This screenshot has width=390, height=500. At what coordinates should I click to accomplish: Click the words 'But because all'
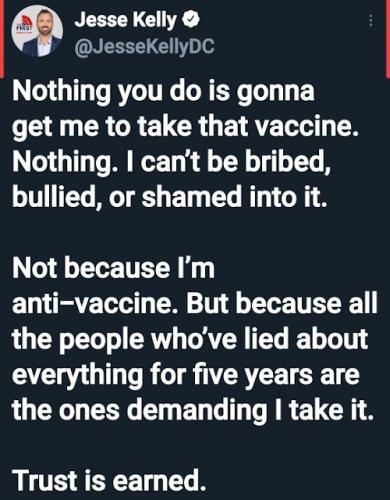click(282, 304)
